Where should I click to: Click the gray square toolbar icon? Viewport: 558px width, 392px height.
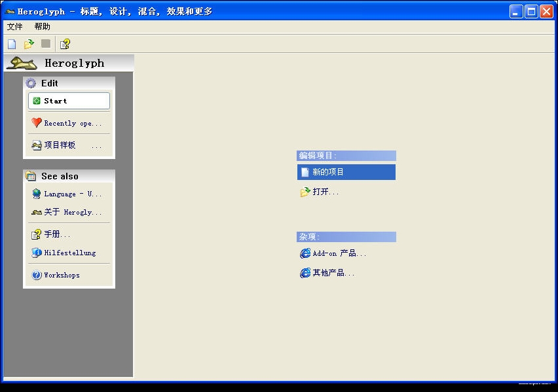tap(46, 43)
